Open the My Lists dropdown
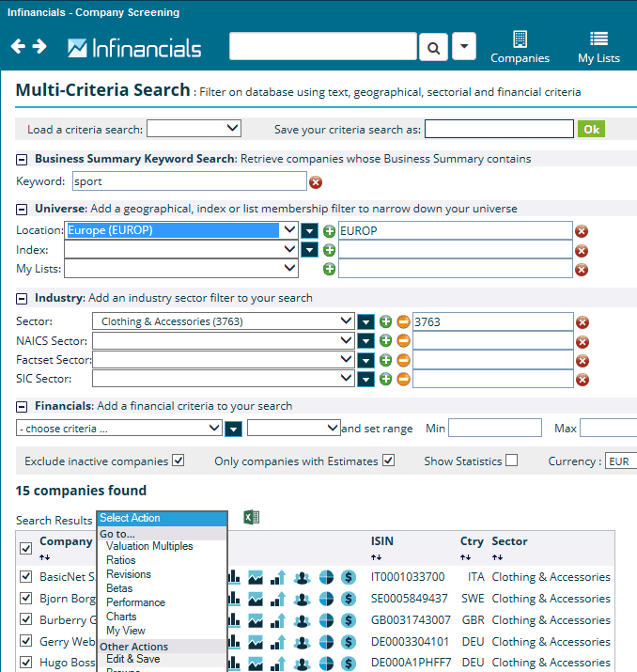 pyautogui.click(x=181, y=269)
